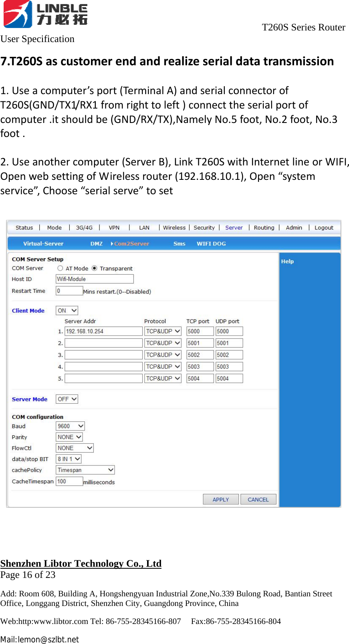Click the empty Server Addr 5 field
This screenshot has width=349, height=644.
click(x=104, y=378)
